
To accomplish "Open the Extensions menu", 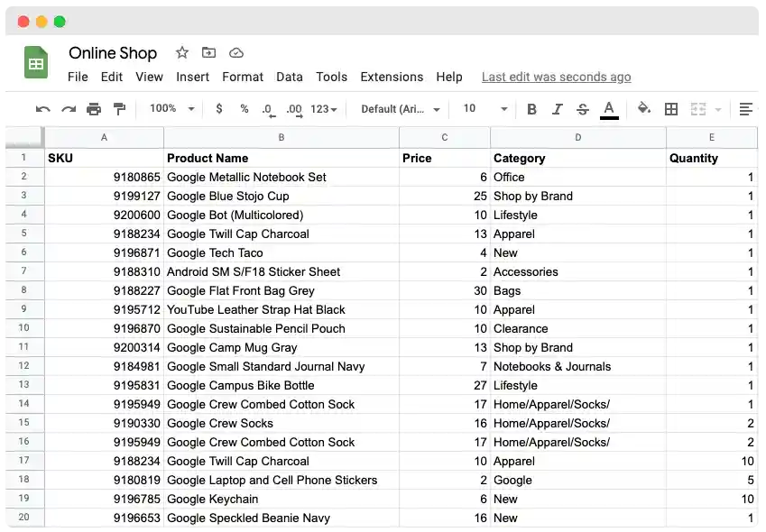I will (392, 78).
